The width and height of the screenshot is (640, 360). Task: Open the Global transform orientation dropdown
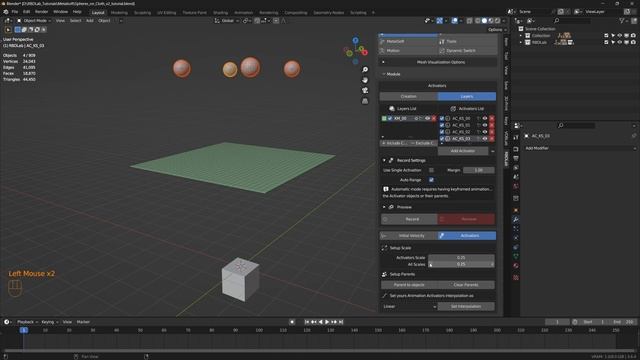tap(227, 20)
